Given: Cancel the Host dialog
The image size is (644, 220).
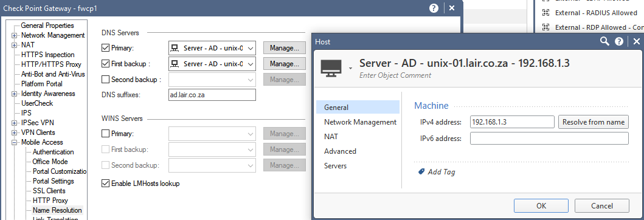Looking at the screenshot, I should (601, 205).
